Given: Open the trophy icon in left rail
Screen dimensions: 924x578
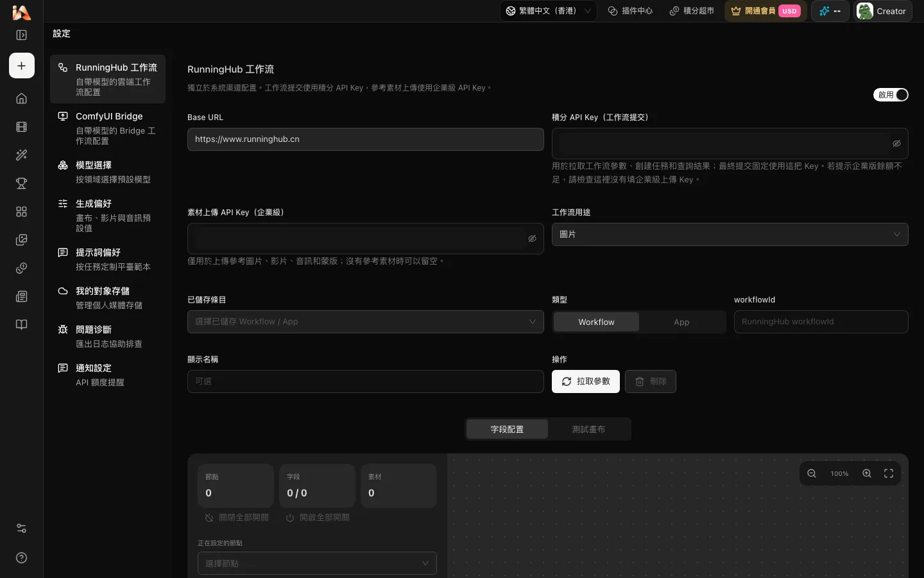Looking at the screenshot, I should pyautogui.click(x=21, y=183).
